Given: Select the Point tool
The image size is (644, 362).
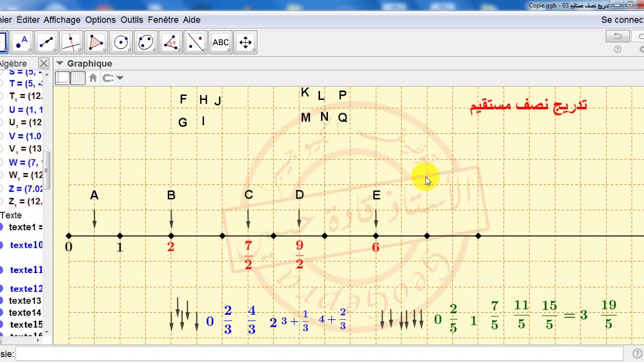Looking at the screenshot, I should tap(22, 42).
